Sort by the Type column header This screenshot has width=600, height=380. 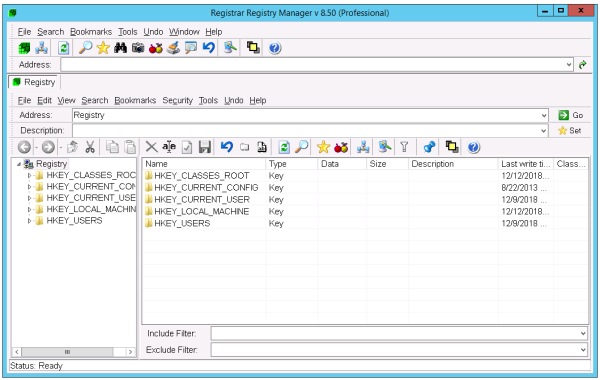pos(291,164)
